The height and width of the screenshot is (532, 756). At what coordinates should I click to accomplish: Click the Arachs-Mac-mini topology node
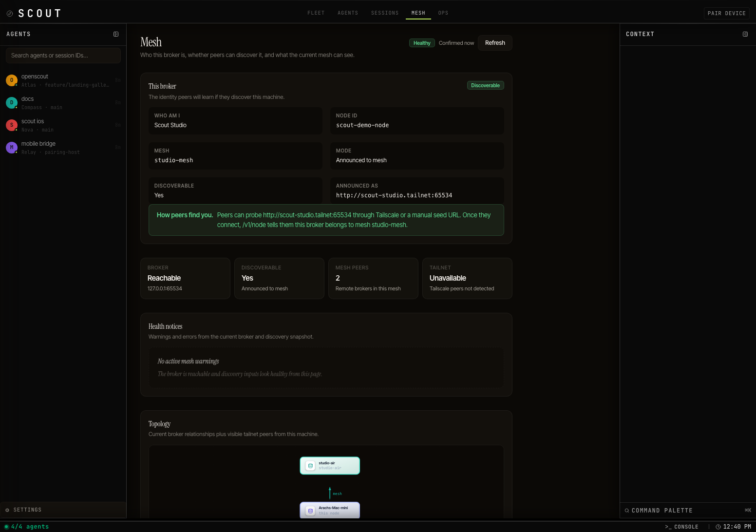tap(330, 510)
